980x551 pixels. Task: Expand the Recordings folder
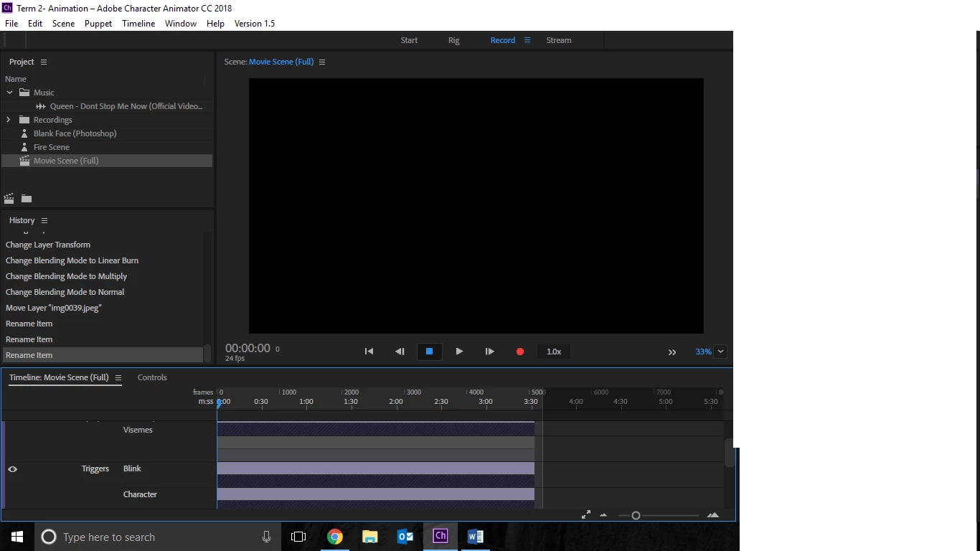click(9, 120)
